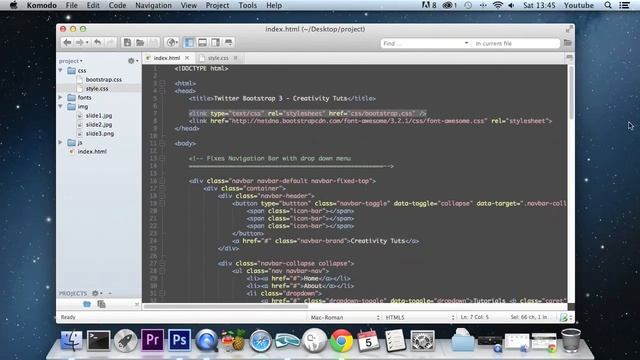
Task: Launch Premiere Pro from dock
Action: click(152, 340)
